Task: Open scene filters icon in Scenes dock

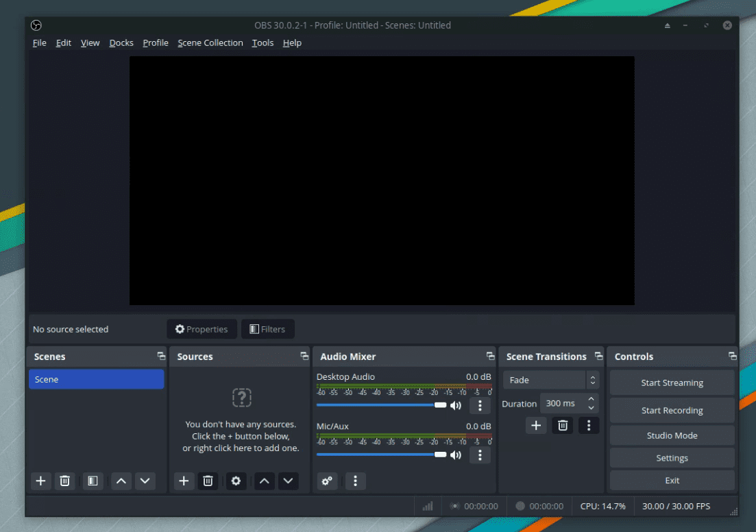Action: click(93, 481)
